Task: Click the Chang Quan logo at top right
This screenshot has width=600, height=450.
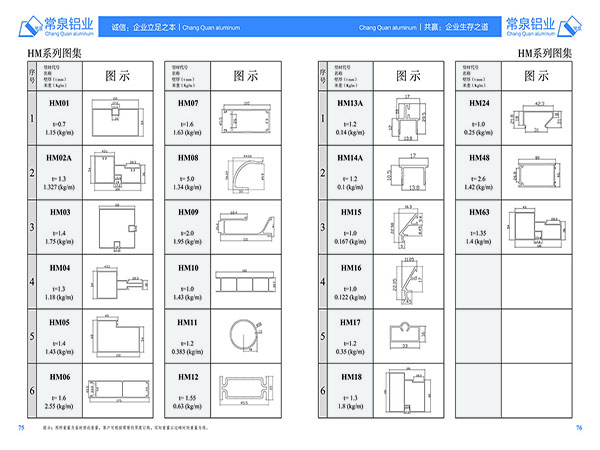Action: tap(544, 26)
